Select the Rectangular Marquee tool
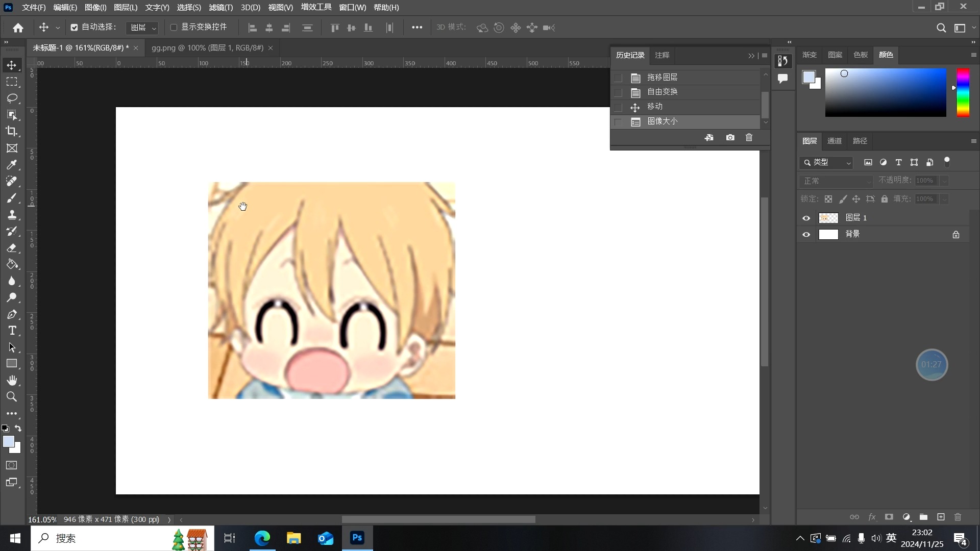Screen dimensions: 980x551 pos(12,82)
